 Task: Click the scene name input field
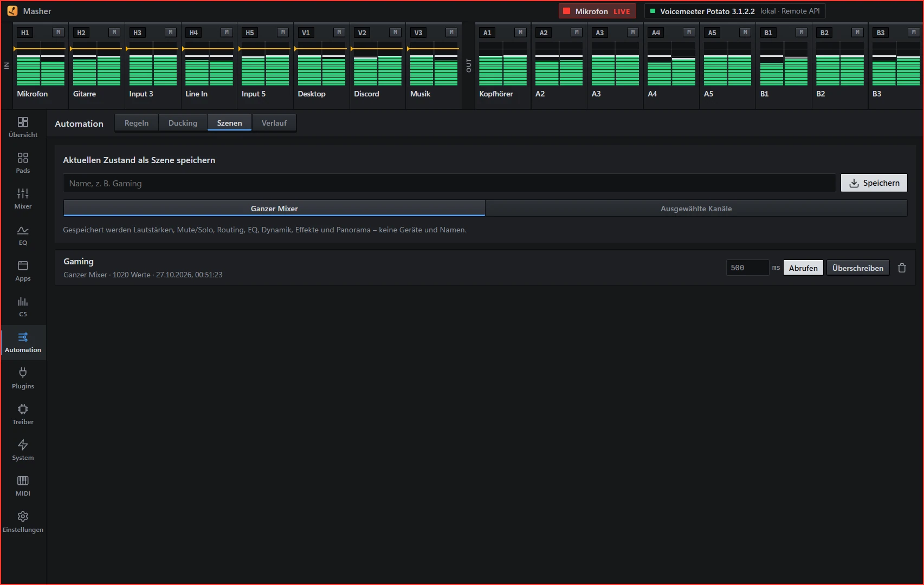(x=449, y=183)
